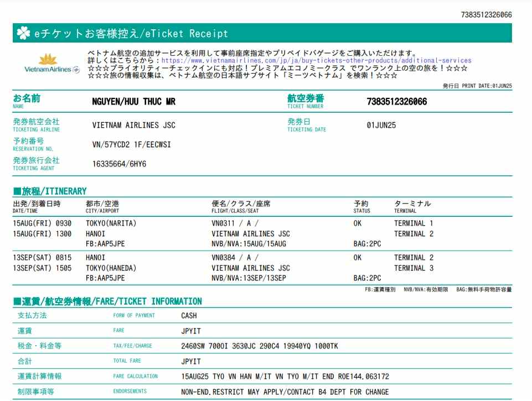Select the reservation number VN/57YCD2 1F/EECWSI
Screen dimensions: 532x401
point(132,144)
